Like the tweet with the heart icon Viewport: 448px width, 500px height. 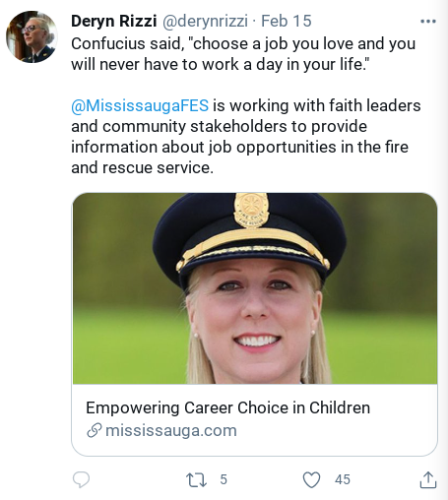pyautogui.click(x=311, y=480)
